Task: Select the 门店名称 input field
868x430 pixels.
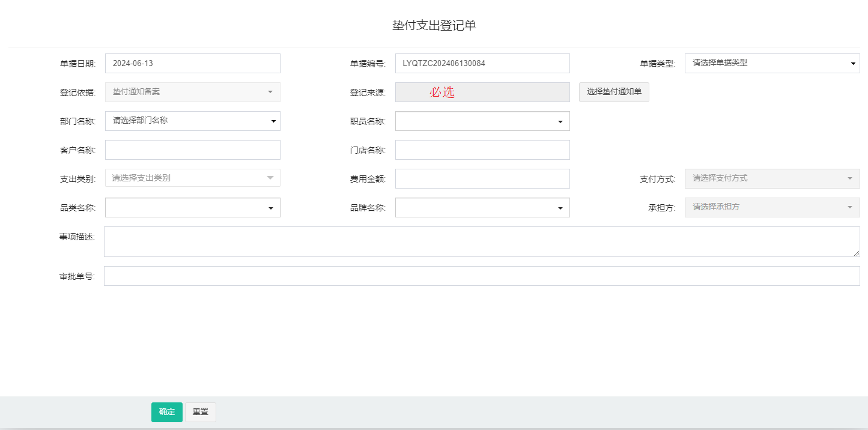Action: [482, 150]
